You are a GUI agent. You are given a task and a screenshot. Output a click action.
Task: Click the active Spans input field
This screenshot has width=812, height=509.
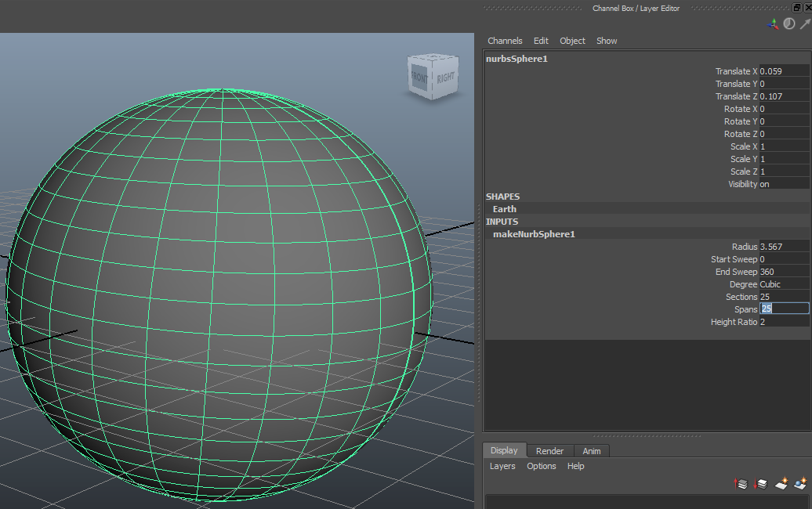[784, 309]
